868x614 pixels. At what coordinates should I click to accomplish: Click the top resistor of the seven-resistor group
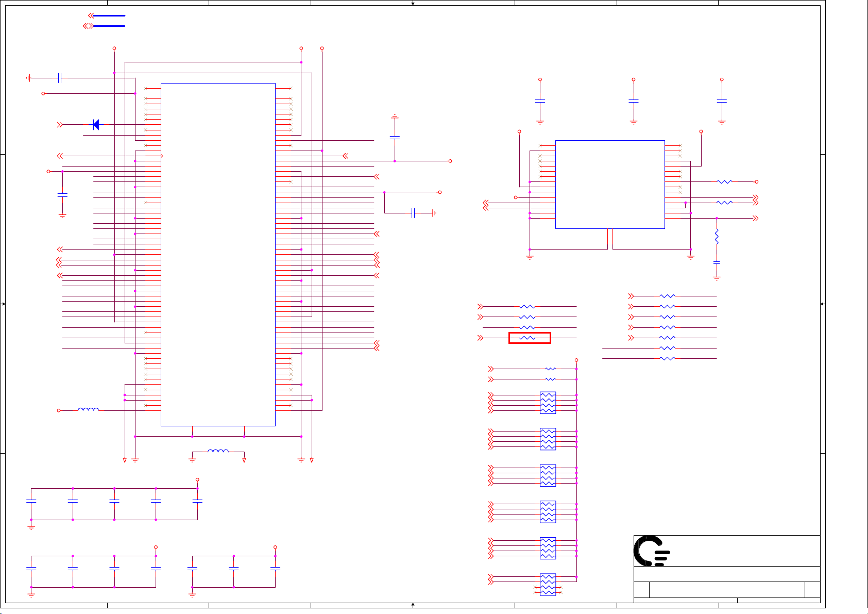pyautogui.click(x=667, y=296)
